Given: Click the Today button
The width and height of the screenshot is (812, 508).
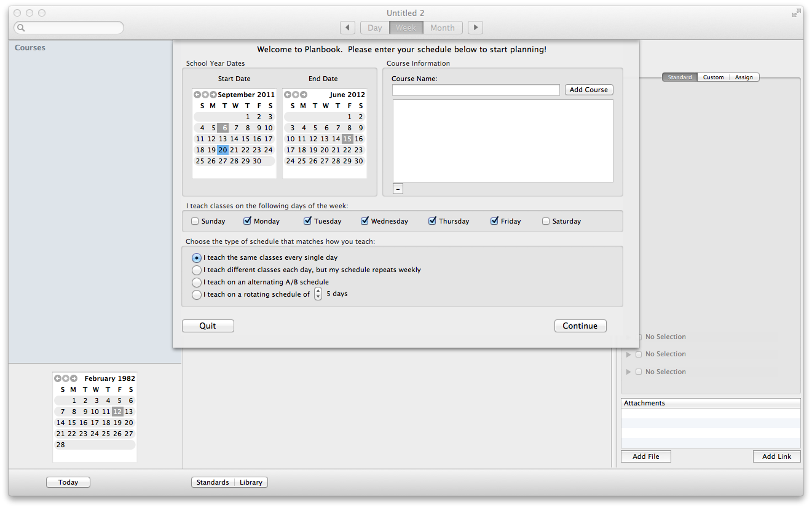Looking at the screenshot, I should (68, 483).
